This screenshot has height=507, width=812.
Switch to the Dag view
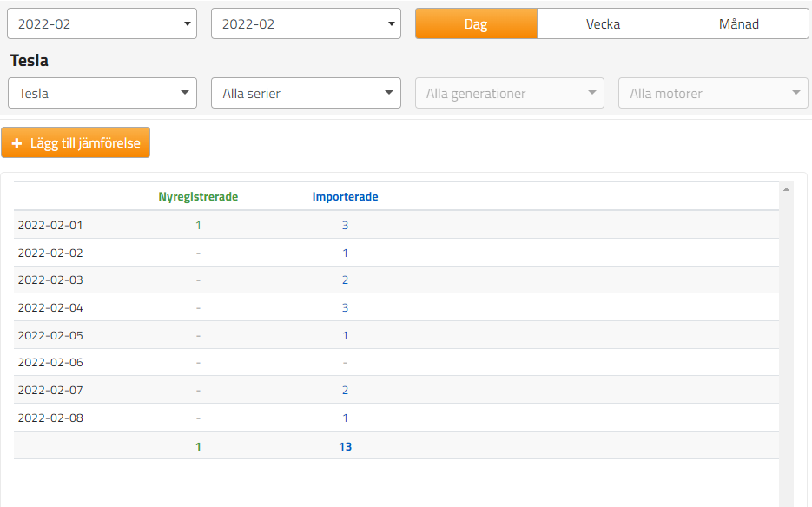coord(476,24)
